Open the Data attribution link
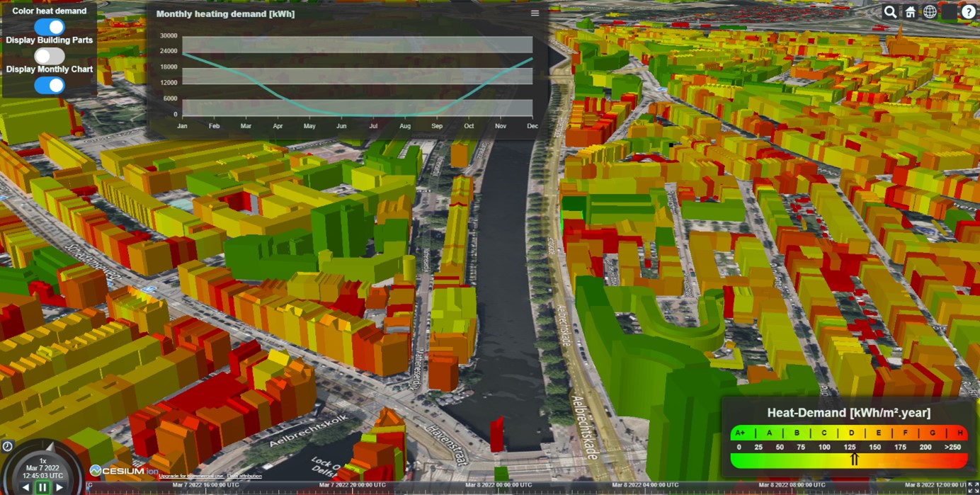 click(x=244, y=476)
